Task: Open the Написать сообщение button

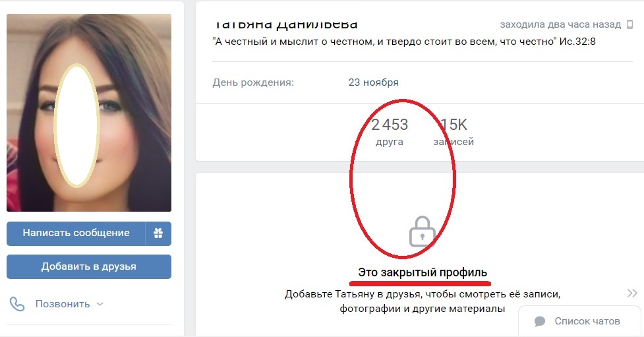Action: [x=76, y=233]
